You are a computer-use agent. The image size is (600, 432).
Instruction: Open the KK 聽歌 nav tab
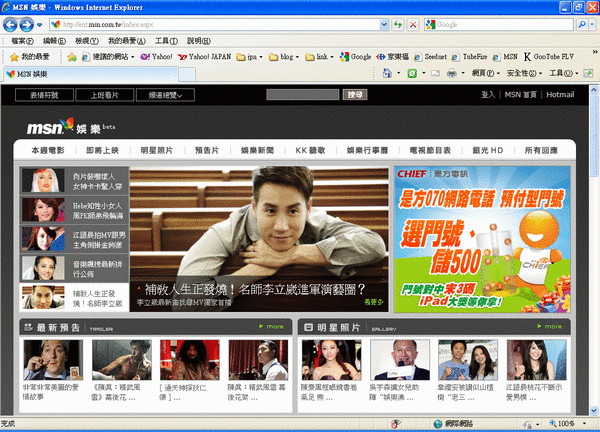pos(310,150)
